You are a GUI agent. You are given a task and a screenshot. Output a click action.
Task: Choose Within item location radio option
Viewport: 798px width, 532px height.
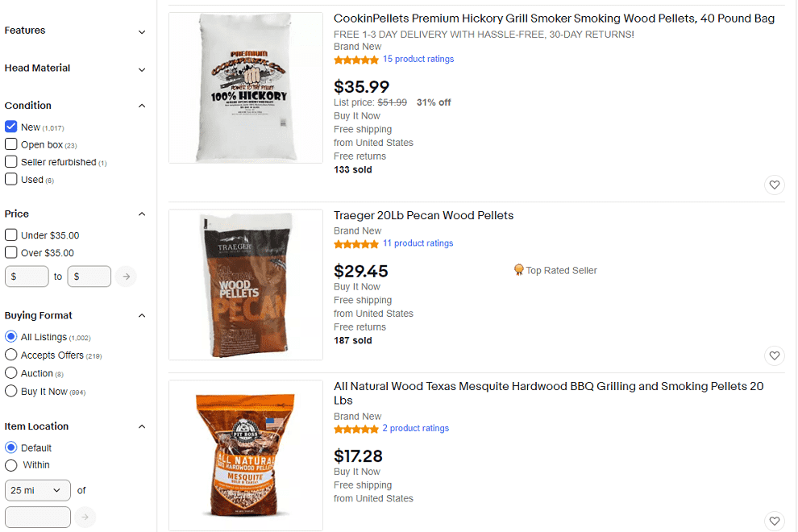point(10,465)
